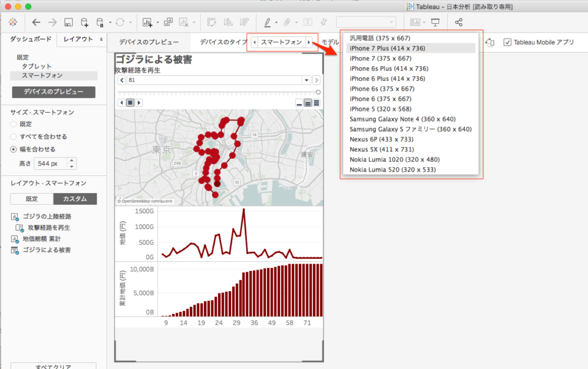Click the undo arrow in the toolbar

36,22
